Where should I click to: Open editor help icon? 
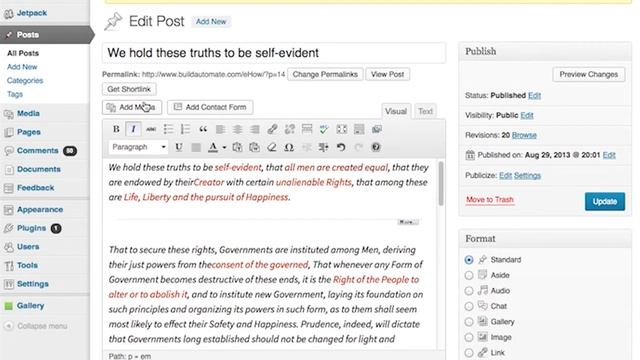click(x=376, y=147)
